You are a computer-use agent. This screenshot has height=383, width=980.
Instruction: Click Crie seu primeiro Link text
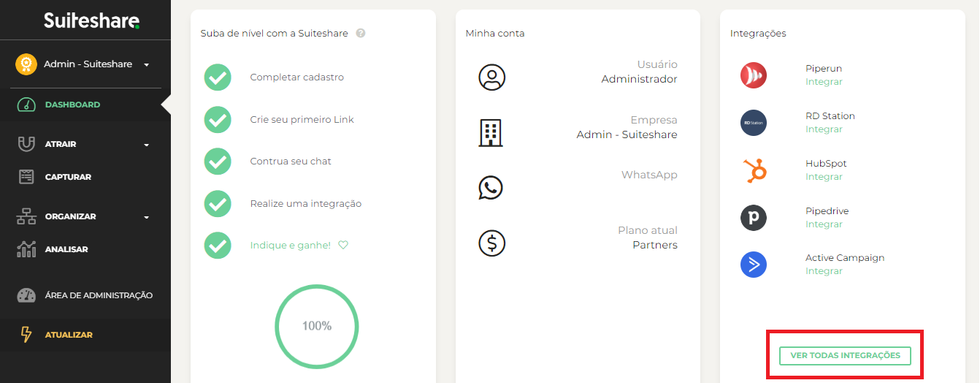[302, 120]
